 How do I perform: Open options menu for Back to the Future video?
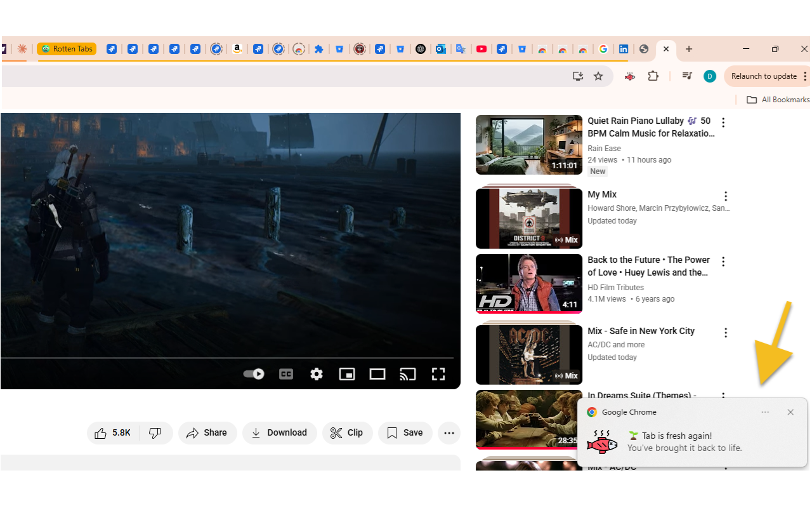[723, 262]
